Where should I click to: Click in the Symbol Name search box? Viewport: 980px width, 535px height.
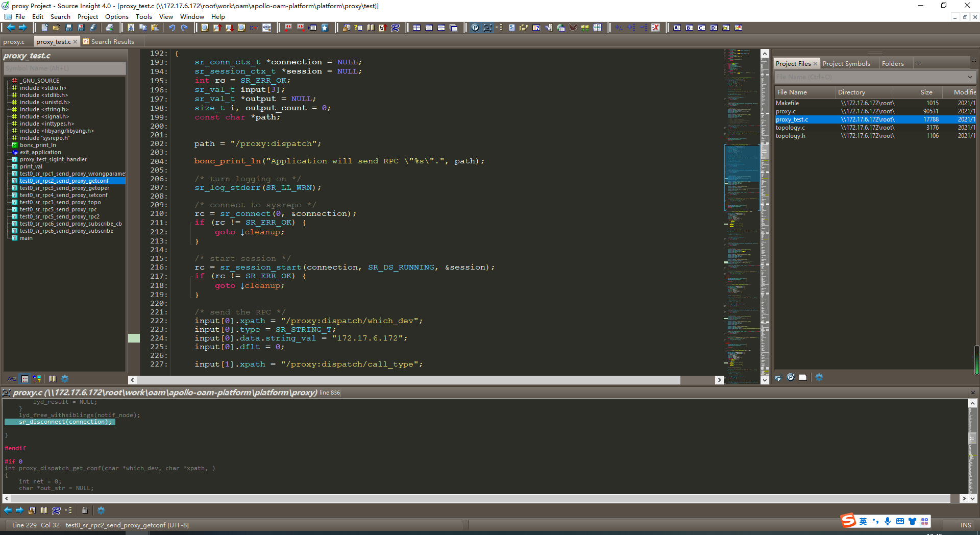(x=64, y=68)
